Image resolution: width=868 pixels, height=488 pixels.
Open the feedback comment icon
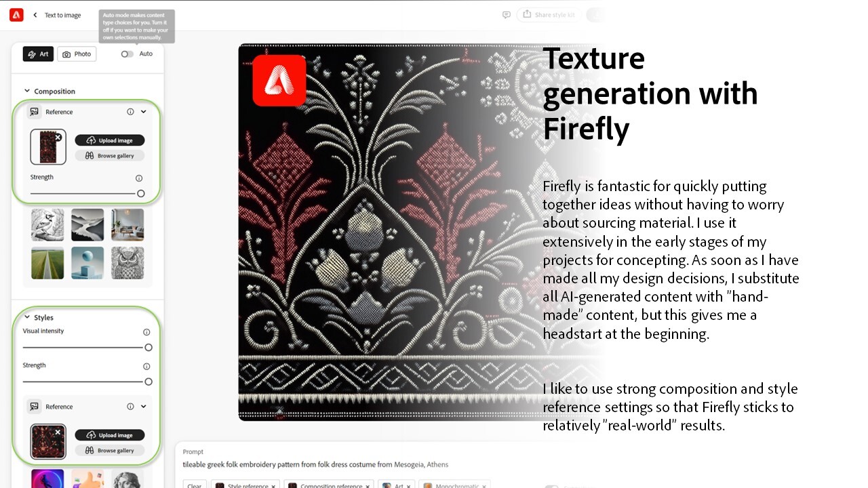506,15
